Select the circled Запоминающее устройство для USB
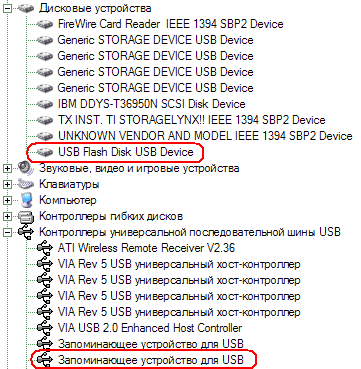Screen dimensions: 361x369 151,360
